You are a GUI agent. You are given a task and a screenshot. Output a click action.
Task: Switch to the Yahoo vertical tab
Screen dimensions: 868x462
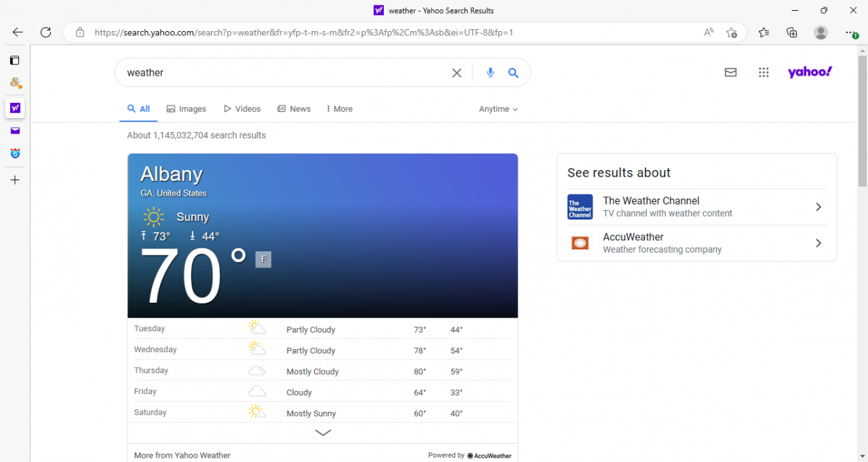tap(15, 108)
